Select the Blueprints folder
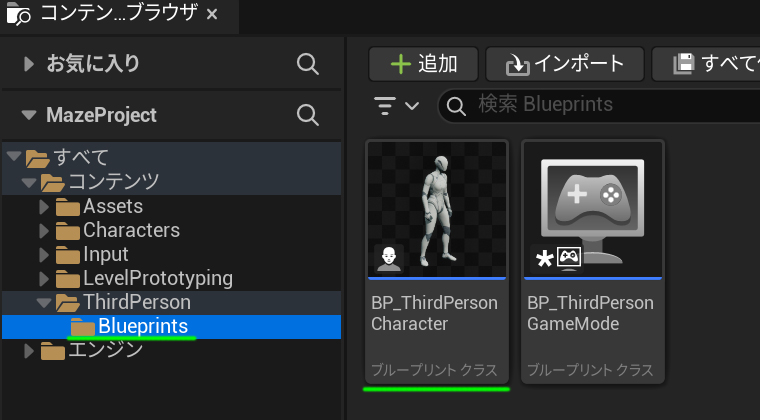This screenshot has width=760, height=420. (x=172, y=327)
